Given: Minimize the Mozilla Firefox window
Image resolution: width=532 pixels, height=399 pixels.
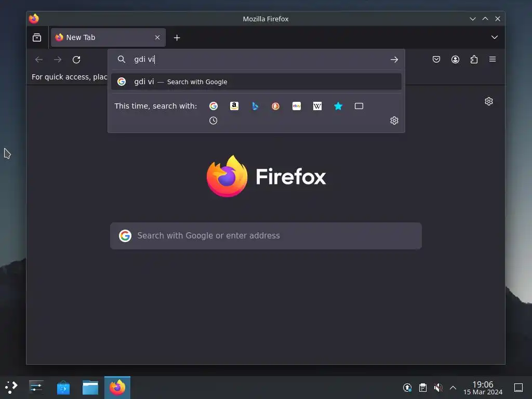Looking at the screenshot, I should click(x=473, y=19).
